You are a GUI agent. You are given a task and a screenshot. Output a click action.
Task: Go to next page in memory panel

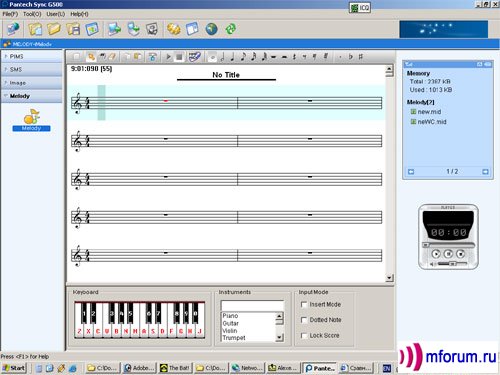pos(485,172)
